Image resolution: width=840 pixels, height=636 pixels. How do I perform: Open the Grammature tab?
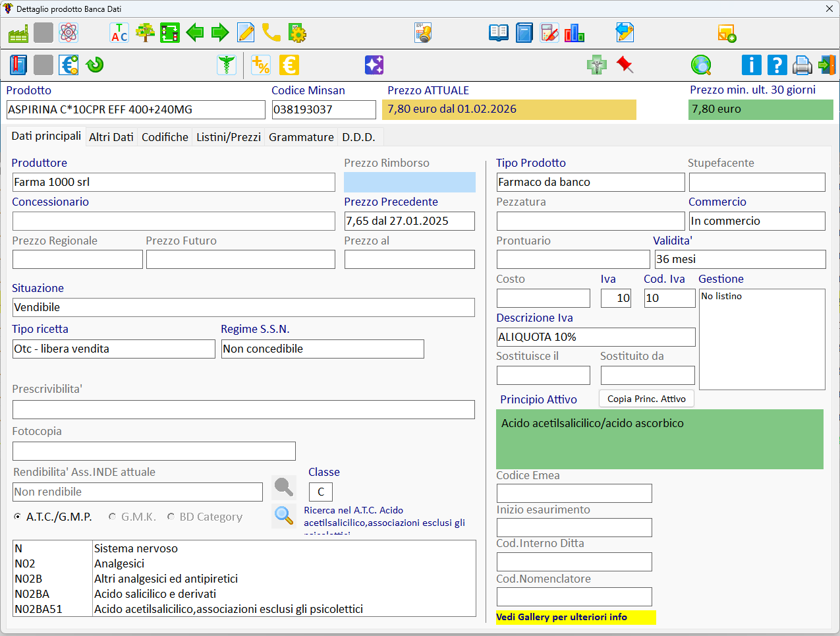point(301,137)
